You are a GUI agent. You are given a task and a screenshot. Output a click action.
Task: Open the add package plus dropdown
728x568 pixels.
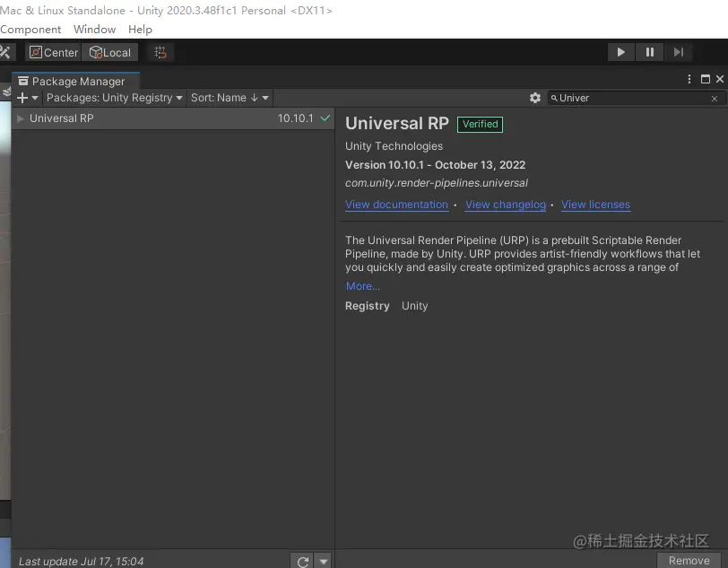[28, 98]
